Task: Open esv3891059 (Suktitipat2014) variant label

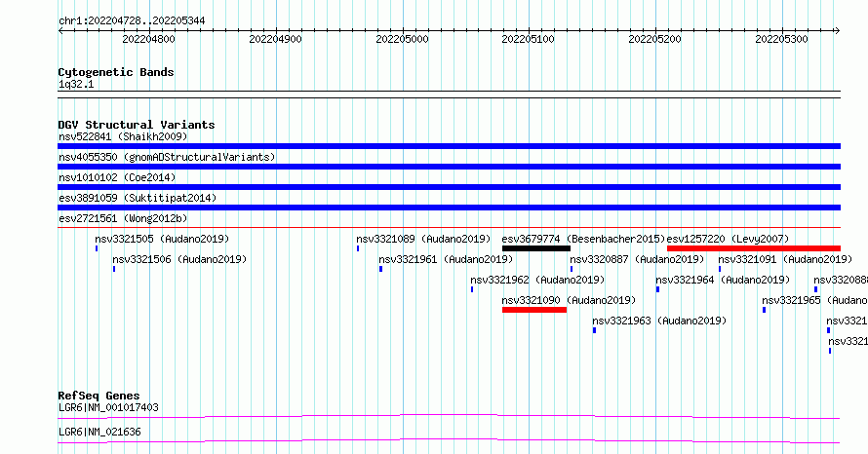Action: pyautogui.click(x=138, y=198)
